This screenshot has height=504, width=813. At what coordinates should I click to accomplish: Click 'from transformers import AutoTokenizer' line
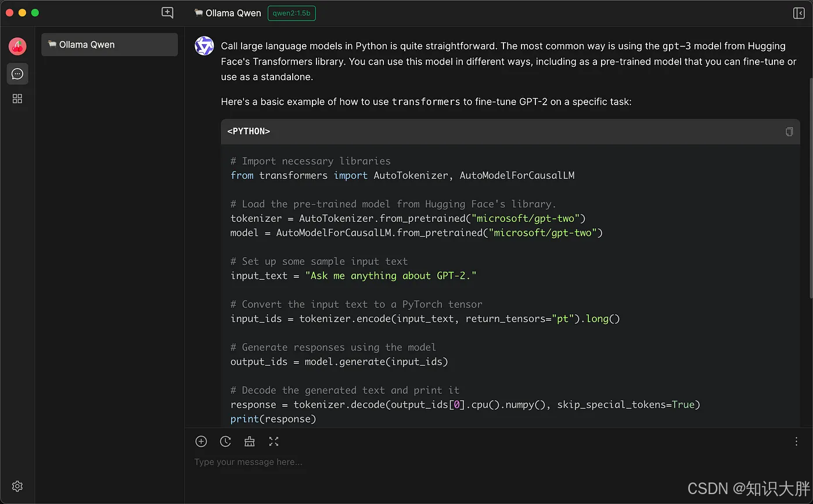[402, 175]
